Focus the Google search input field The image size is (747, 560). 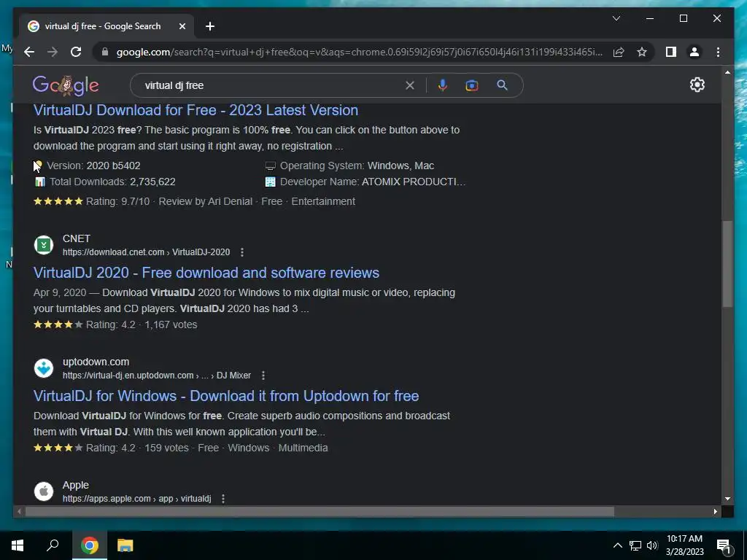[x=271, y=85]
